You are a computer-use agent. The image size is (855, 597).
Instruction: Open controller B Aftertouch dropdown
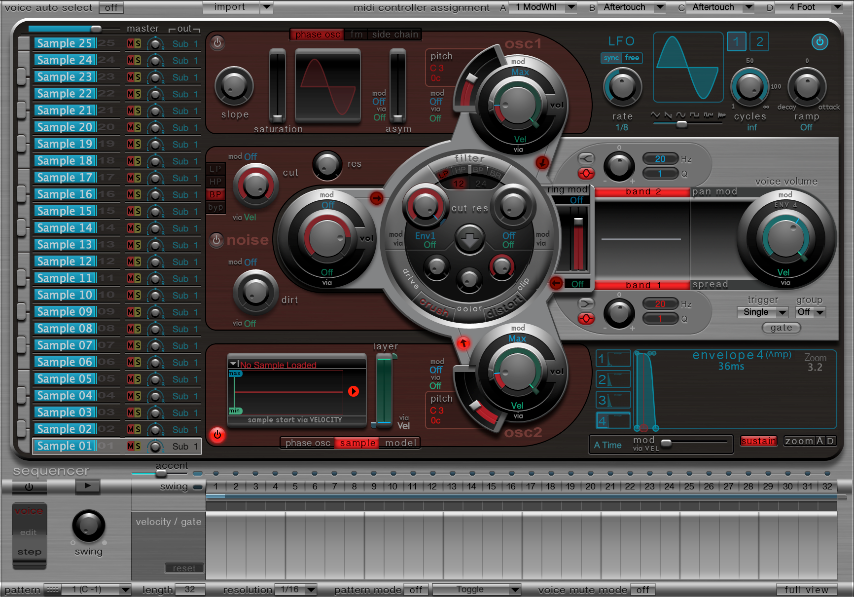[632, 7]
